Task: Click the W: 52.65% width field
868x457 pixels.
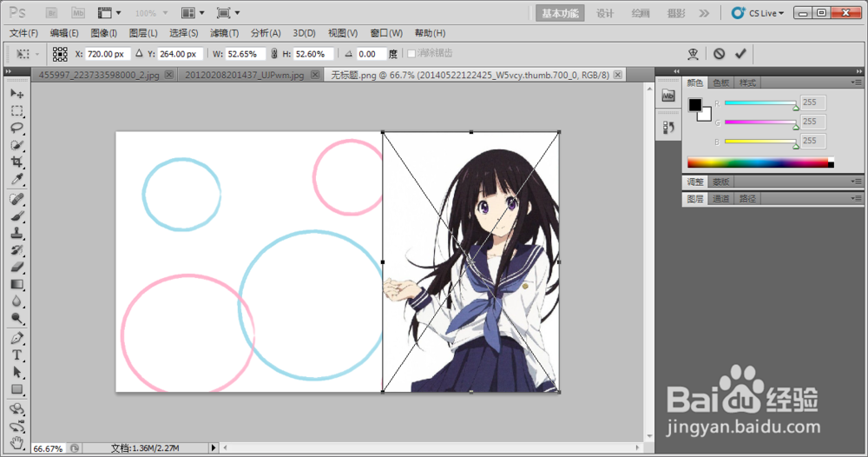Action: 245,54
